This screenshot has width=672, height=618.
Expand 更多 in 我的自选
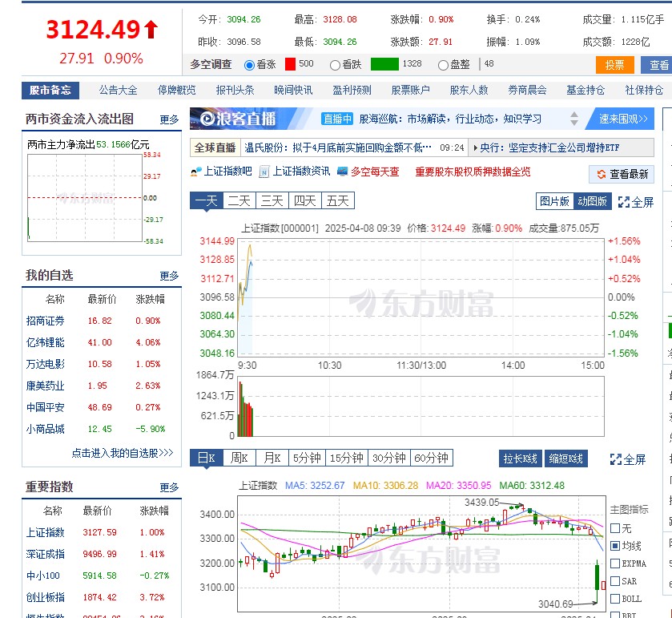click(x=169, y=276)
